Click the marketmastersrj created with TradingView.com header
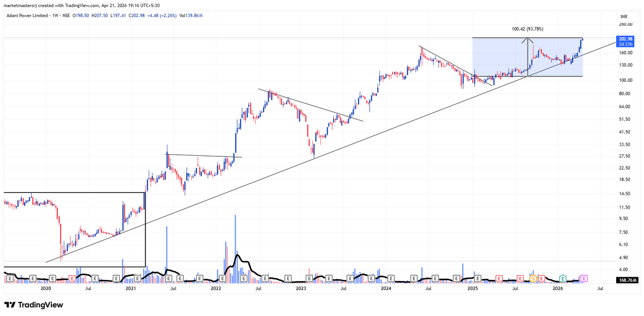The width and height of the screenshot is (644, 316). click(x=82, y=6)
